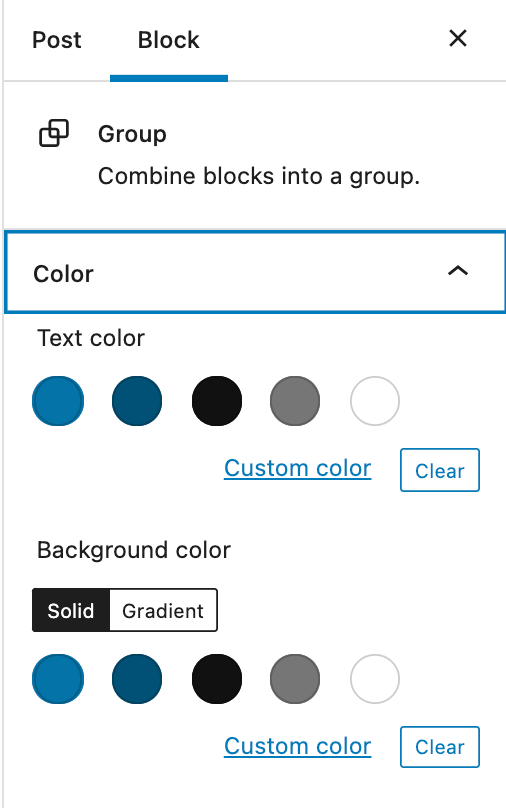Choose gray text color swatch
506x808 pixels.
pos(295,401)
